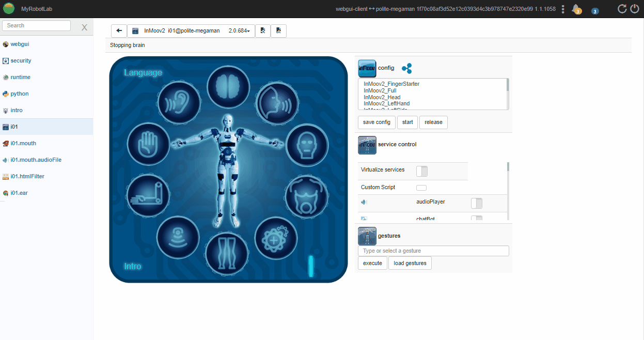Click the load gestures button
This screenshot has height=340, width=644.
tap(410, 263)
